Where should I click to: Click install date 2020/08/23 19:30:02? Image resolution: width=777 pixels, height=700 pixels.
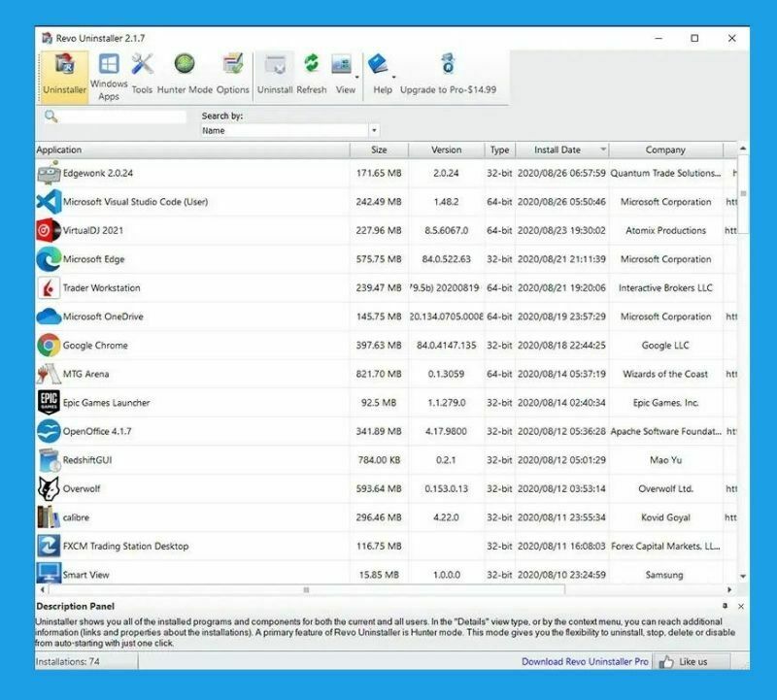point(561,230)
